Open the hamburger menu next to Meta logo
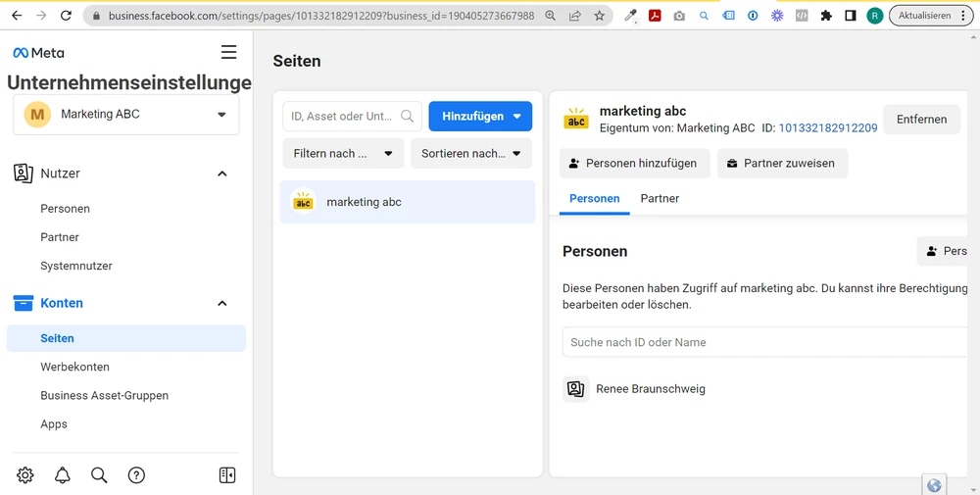 click(228, 52)
